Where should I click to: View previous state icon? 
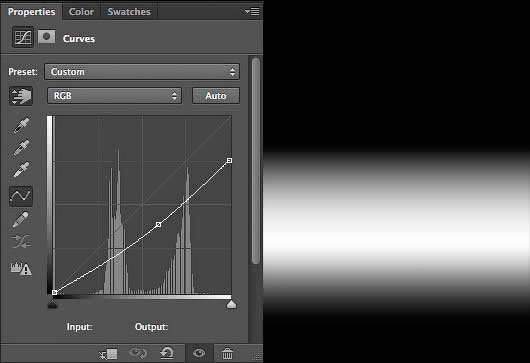coord(138,353)
